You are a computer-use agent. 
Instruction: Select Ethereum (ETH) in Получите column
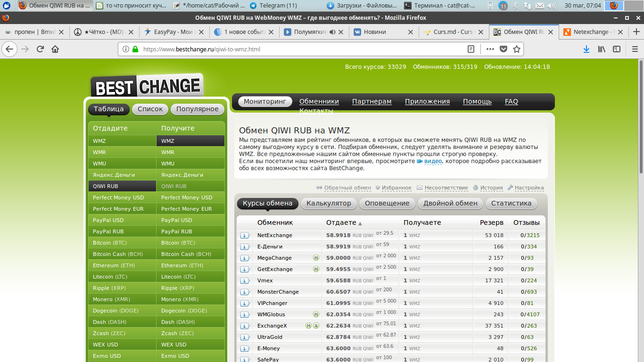(x=190, y=265)
